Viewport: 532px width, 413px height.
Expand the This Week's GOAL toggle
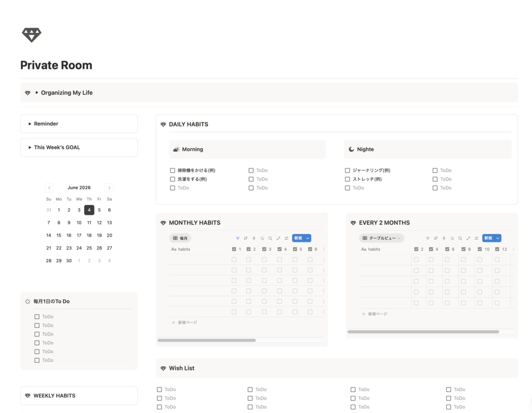click(30, 147)
